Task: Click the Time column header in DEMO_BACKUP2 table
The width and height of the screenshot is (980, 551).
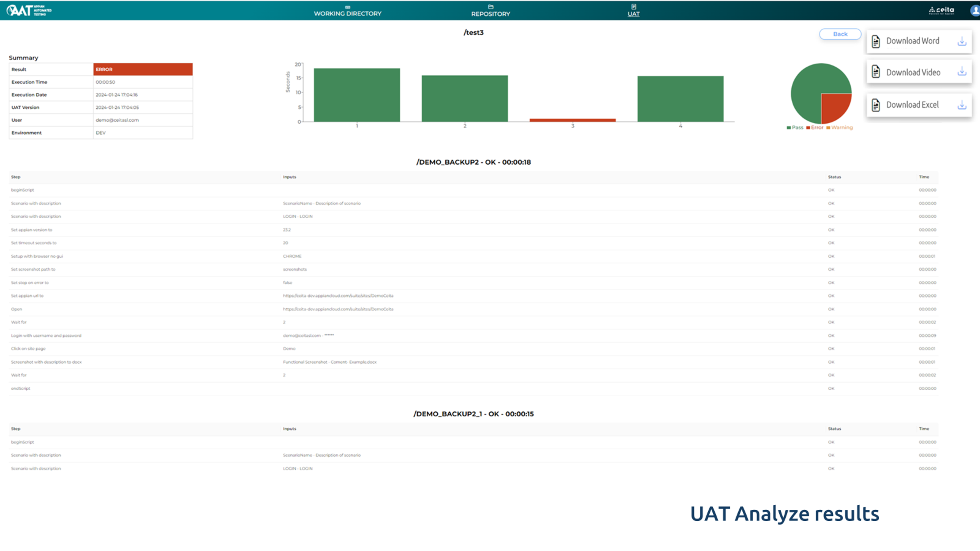Action: (x=924, y=177)
